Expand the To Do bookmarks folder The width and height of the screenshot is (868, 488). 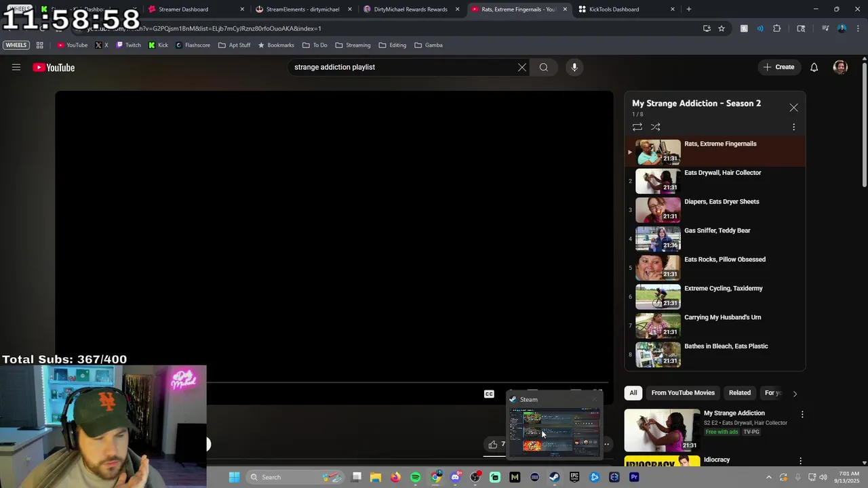[x=315, y=45]
